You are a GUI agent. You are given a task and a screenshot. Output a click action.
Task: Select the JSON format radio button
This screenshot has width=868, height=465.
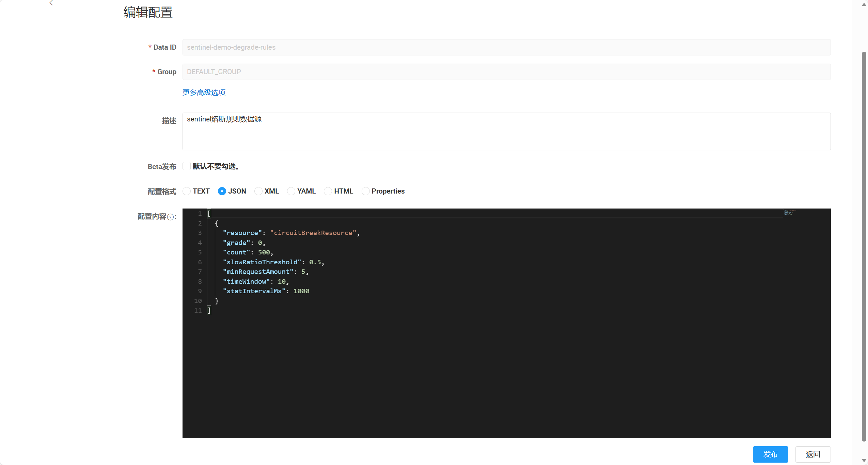pos(222,191)
